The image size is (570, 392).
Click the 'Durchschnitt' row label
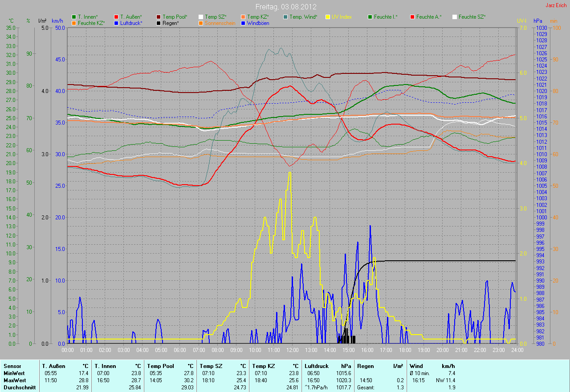pos(19,388)
